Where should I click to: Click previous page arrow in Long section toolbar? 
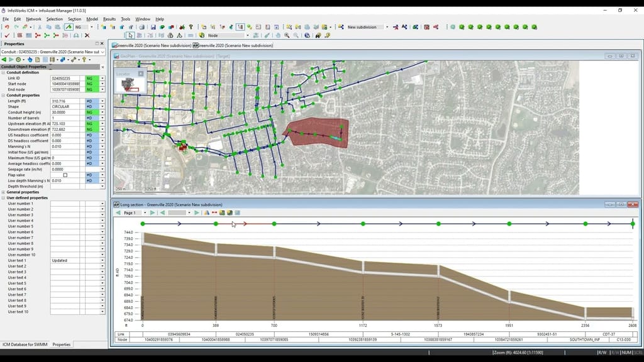click(118, 212)
